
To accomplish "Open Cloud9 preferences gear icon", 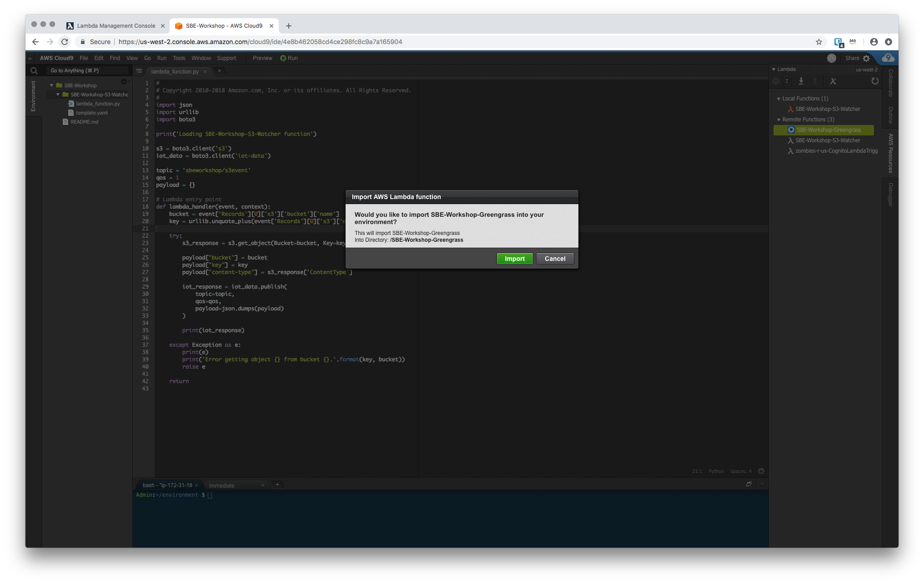I will pos(866,58).
